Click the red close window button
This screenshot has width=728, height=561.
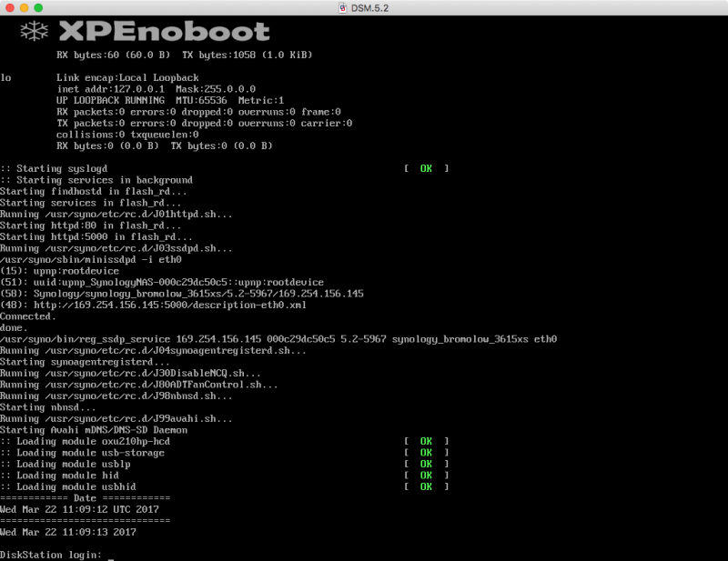10,8
